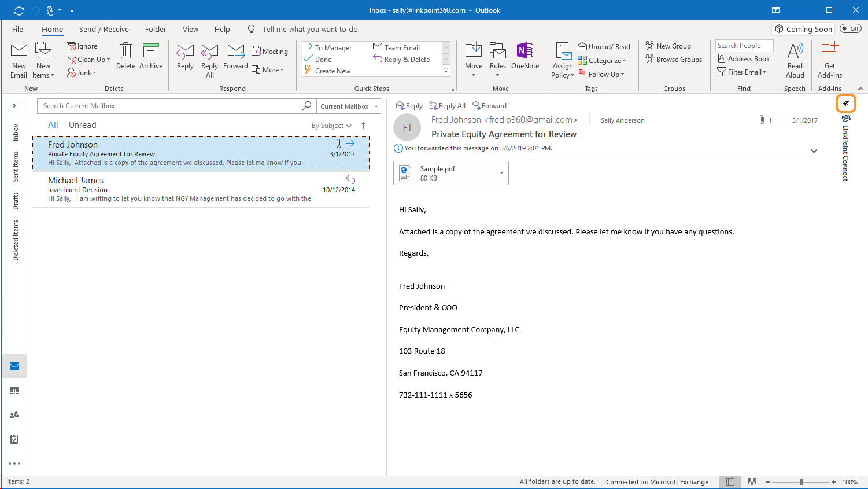Open the Filter Email dropdown

741,72
